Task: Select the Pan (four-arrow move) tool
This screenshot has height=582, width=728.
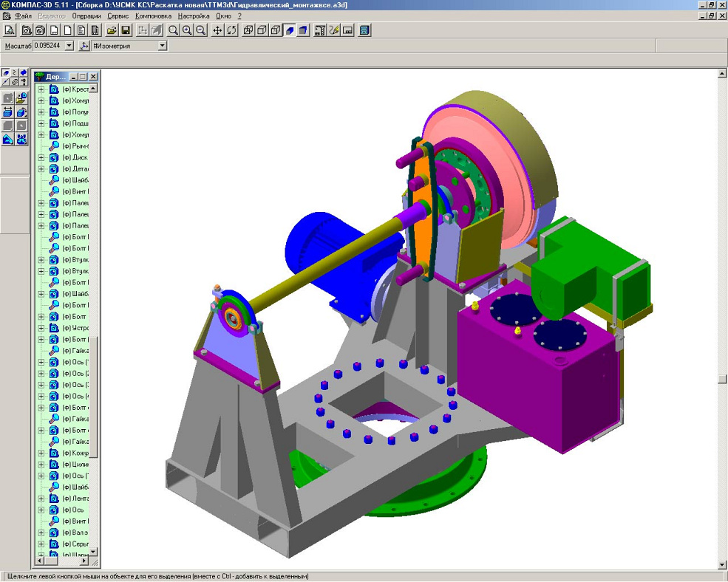Action: pyautogui.click(x=217, y=30)
